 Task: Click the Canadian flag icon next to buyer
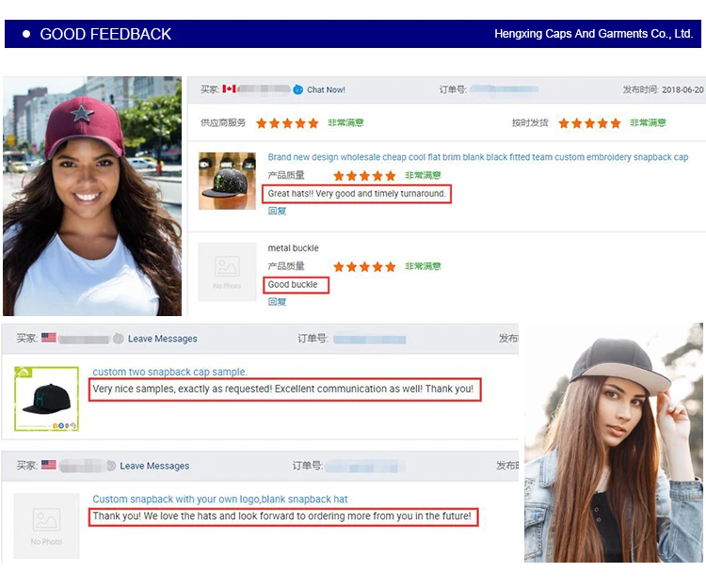point(229,89)
